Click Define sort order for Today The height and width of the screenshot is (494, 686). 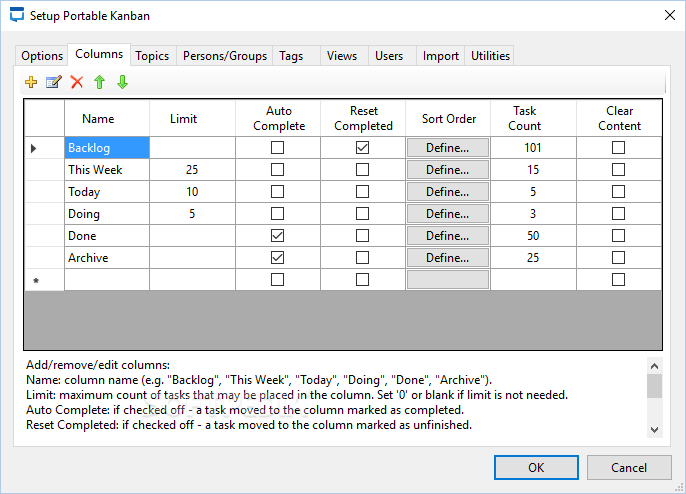click(448, 192)
